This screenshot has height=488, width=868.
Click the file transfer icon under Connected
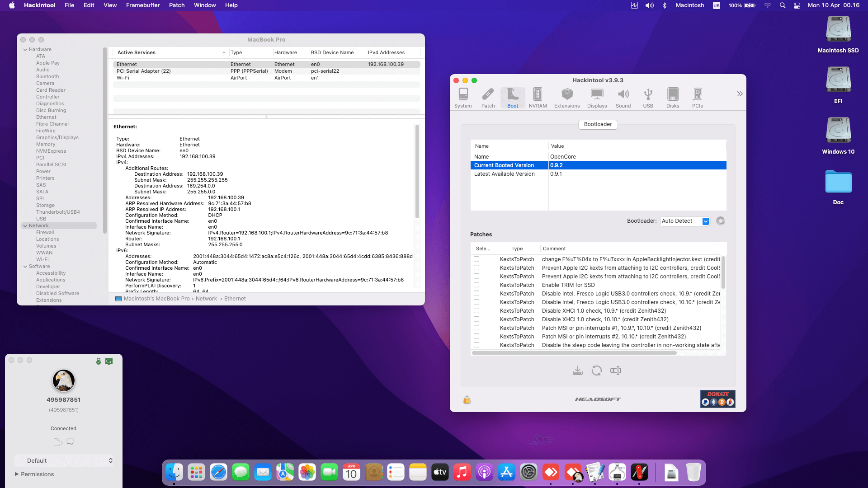58,442
